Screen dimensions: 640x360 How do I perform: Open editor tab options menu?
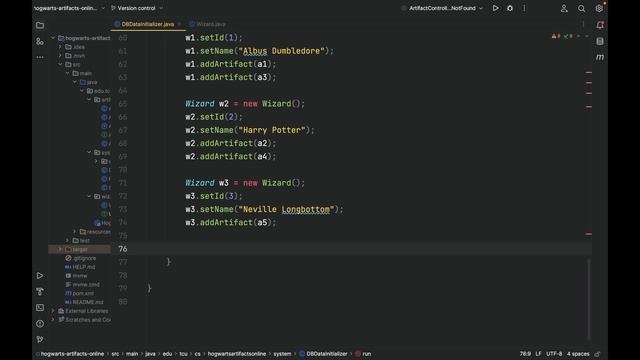tap(583, 24)
